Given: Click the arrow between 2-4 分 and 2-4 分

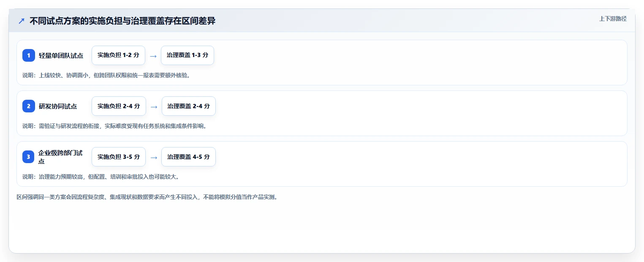Looking at the screenshot, I should 154,106.
